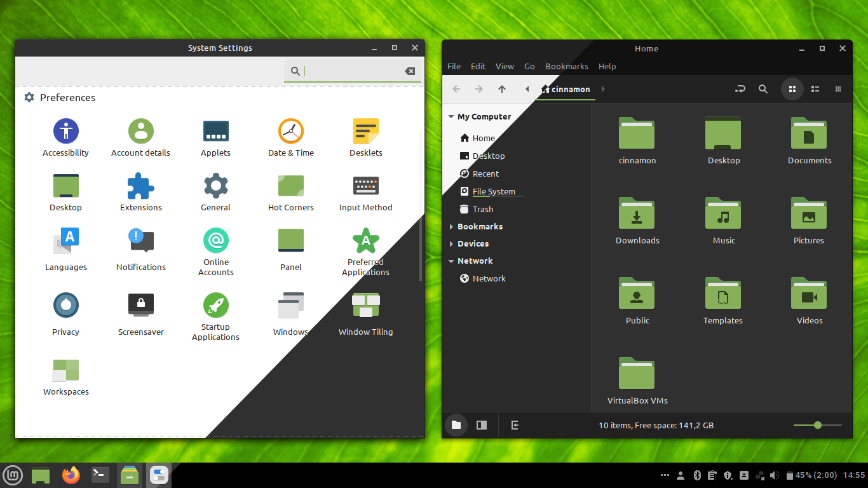Open the Help menu in file manager

pyautogui.click(x=607, y=66)
